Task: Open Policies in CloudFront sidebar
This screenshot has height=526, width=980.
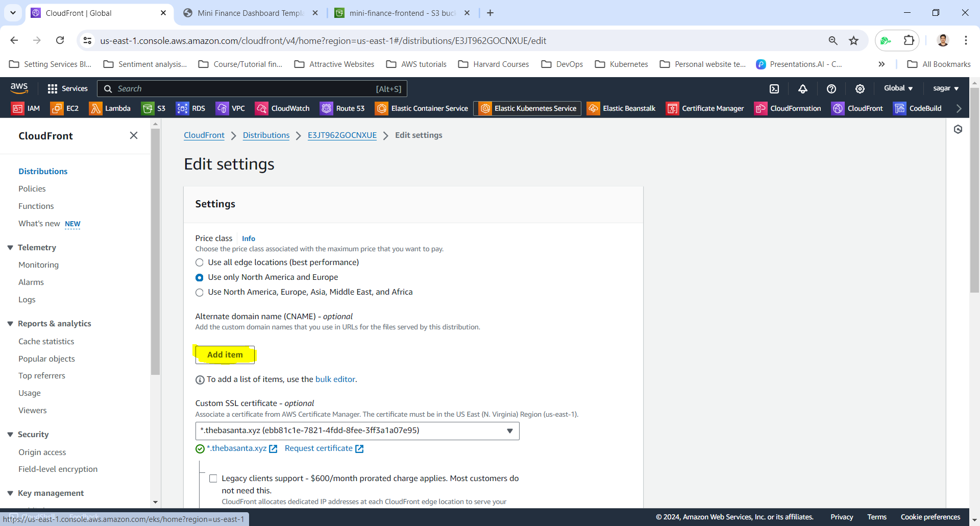Action: [32, 189]
